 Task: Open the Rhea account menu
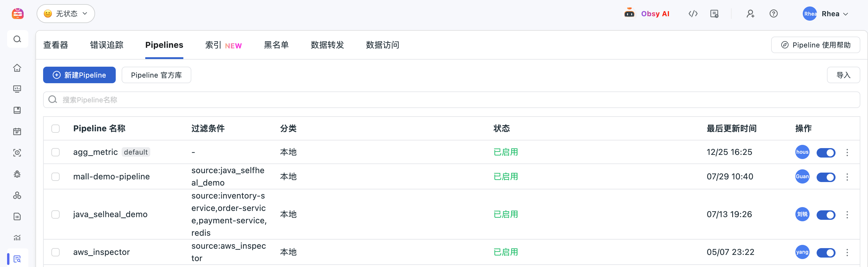pyautogui.click(x=825, y=14)
